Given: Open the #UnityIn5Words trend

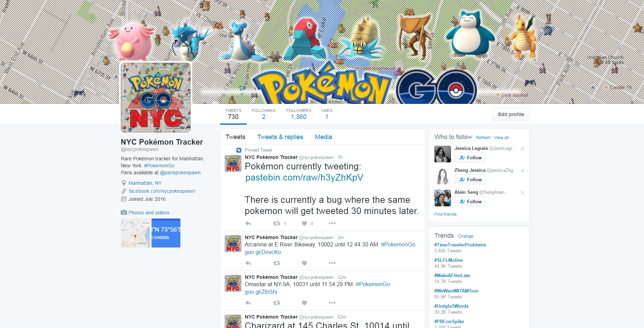Looking at the screenshot, I should (x=451, y=306).
